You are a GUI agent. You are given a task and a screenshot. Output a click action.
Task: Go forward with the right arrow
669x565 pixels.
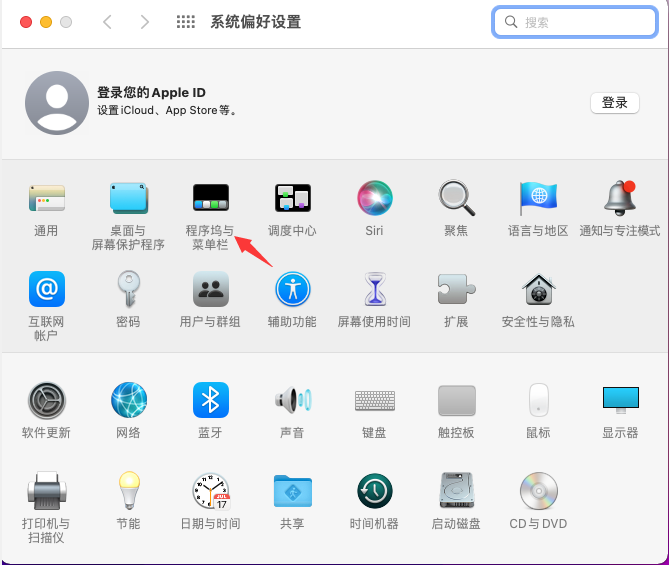coord(145,22)
